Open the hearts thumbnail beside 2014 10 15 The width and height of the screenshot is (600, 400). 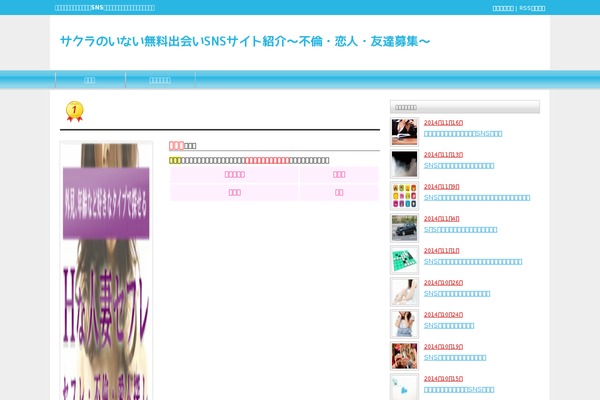[x=404, y=387]
